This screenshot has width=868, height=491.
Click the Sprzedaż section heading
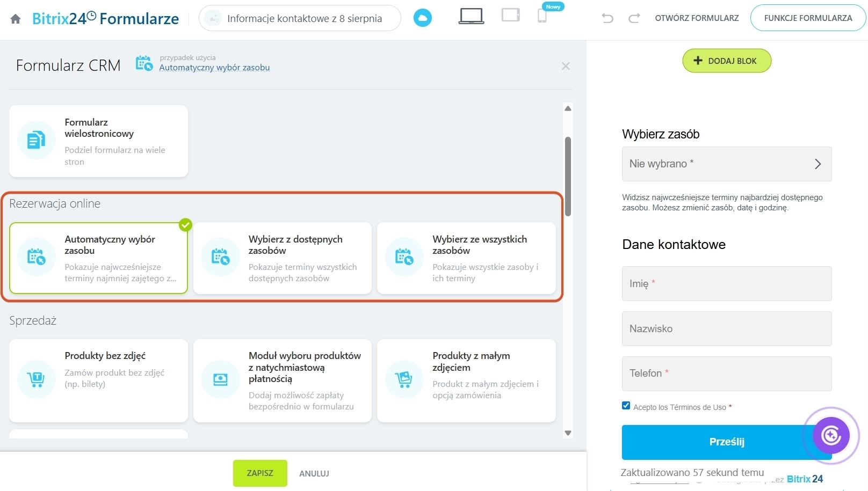click(x=33, y=320)
